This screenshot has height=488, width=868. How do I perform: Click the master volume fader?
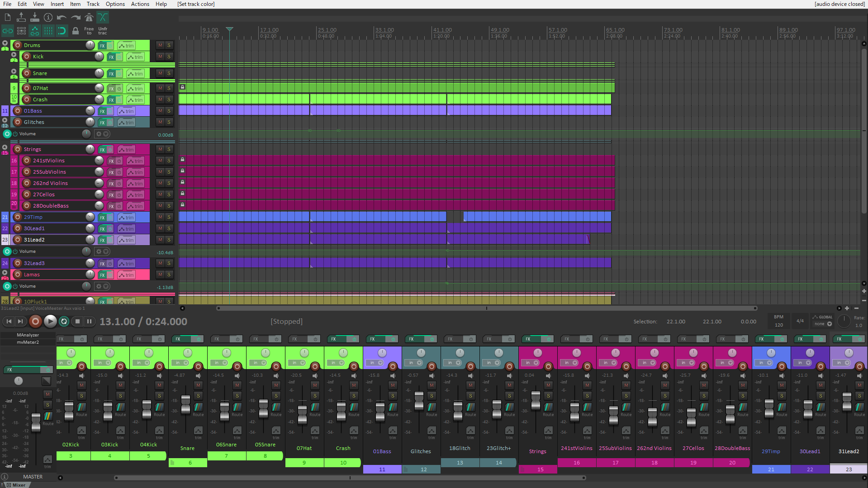coord(36,422)
